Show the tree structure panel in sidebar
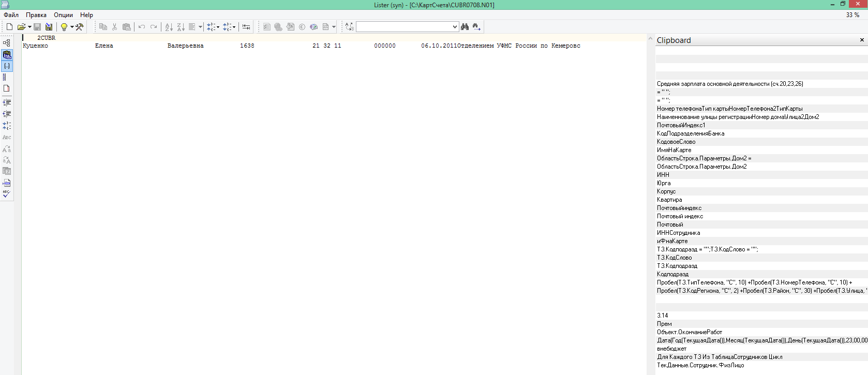Image resolution: width=868 pixels, height=375 pixels. point(7,43)
